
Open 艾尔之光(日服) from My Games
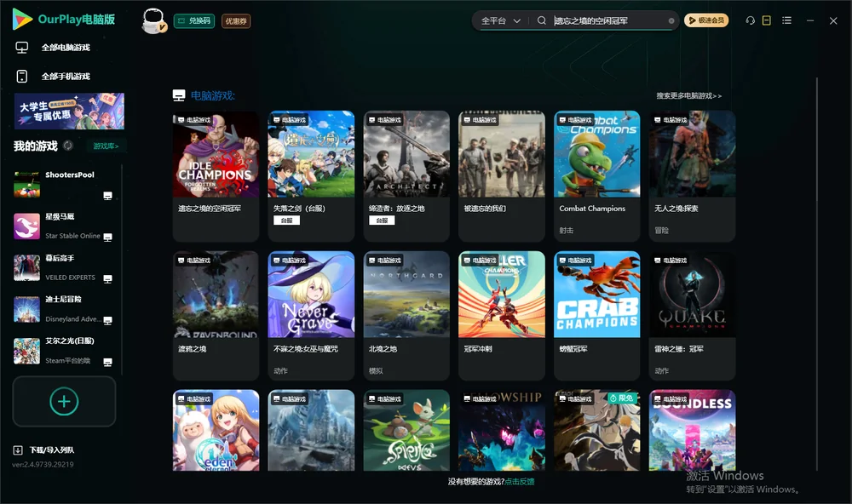(x=63, y=351)
